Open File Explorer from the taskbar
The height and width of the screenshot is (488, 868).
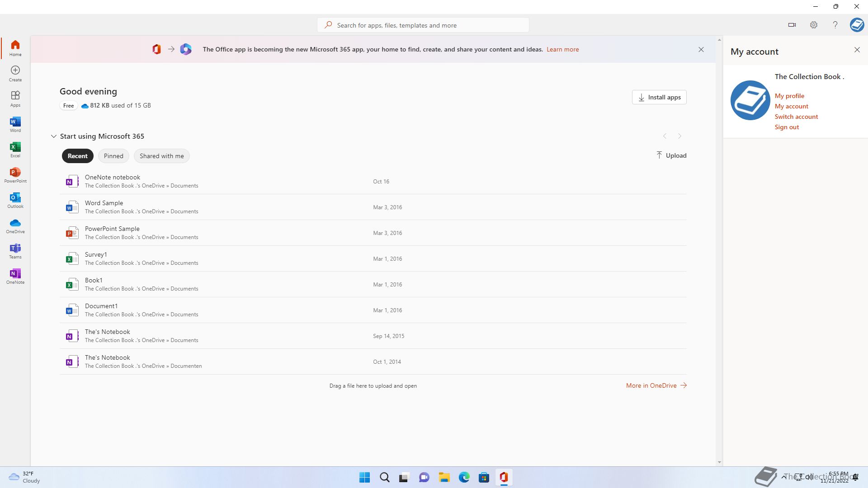(444, 477)
